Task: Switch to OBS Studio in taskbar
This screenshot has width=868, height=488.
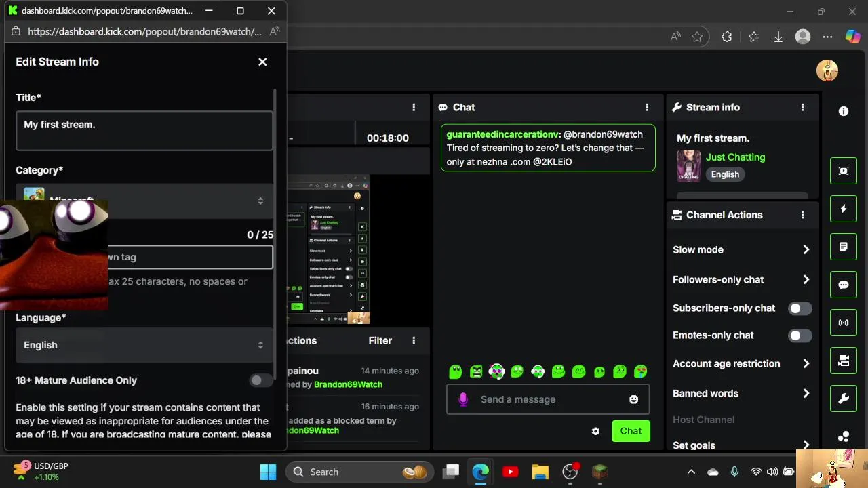Action: (x=570, y=472)
